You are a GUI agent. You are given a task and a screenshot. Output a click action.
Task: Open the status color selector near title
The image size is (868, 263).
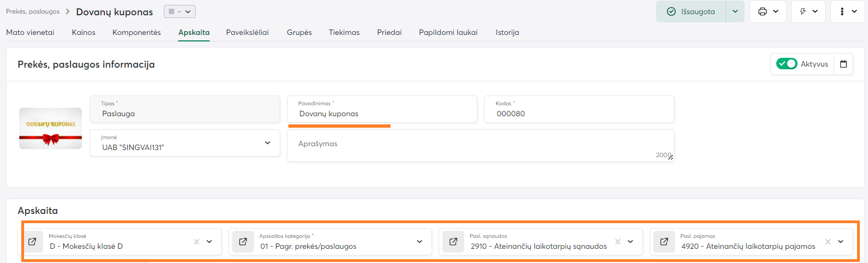coord(179,11)
